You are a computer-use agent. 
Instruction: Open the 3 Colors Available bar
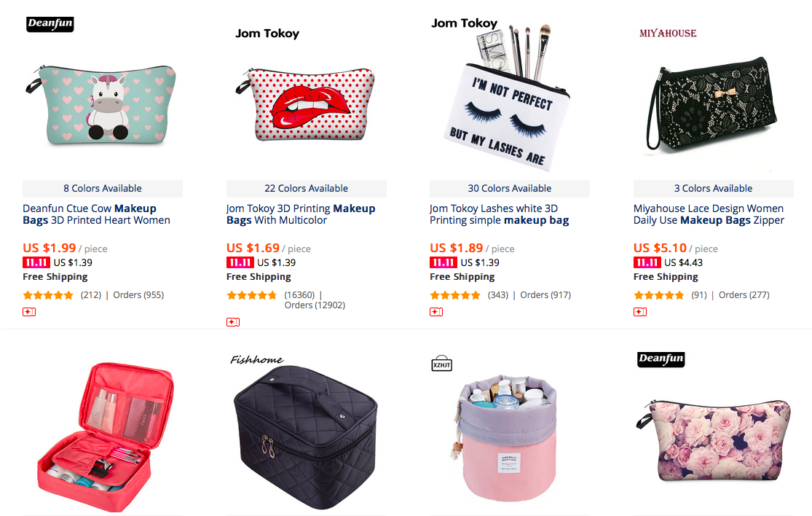(713, 189)
